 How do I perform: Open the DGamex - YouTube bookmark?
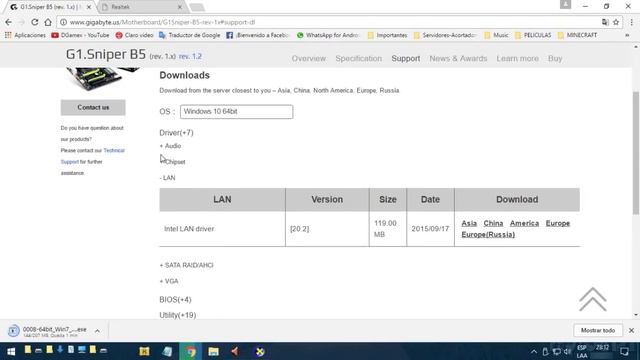tap(80, 35)
